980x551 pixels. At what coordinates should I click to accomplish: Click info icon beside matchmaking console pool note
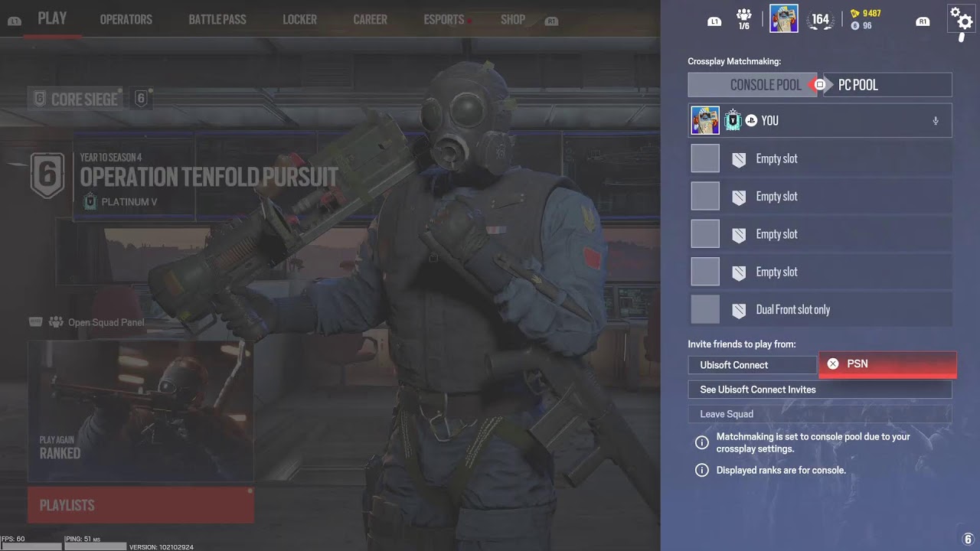(x=701, y=442)
